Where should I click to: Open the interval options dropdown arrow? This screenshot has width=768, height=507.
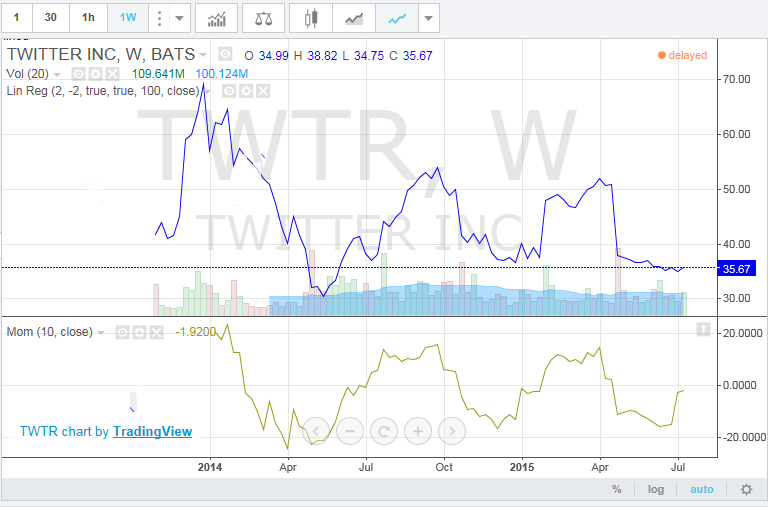(179, 18)
